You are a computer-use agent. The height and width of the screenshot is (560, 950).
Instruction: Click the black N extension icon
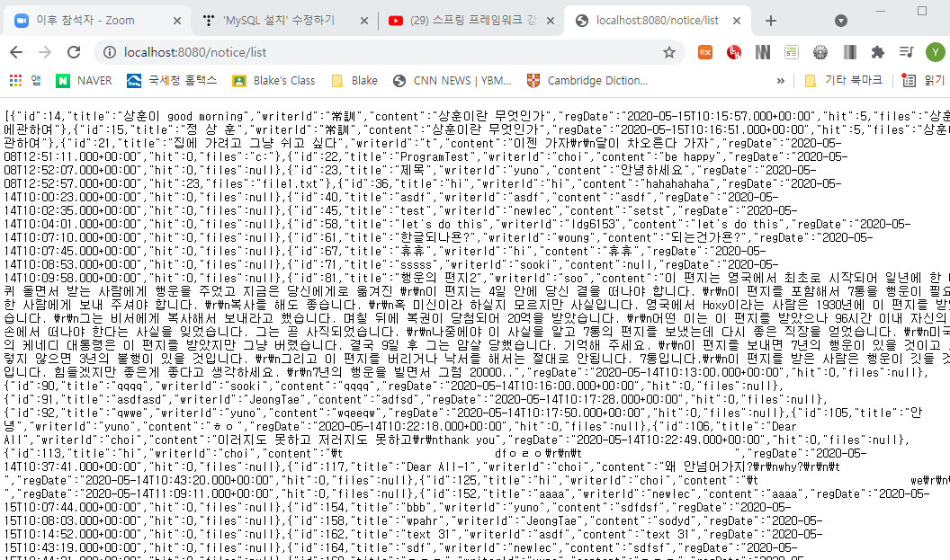(763, 53)
